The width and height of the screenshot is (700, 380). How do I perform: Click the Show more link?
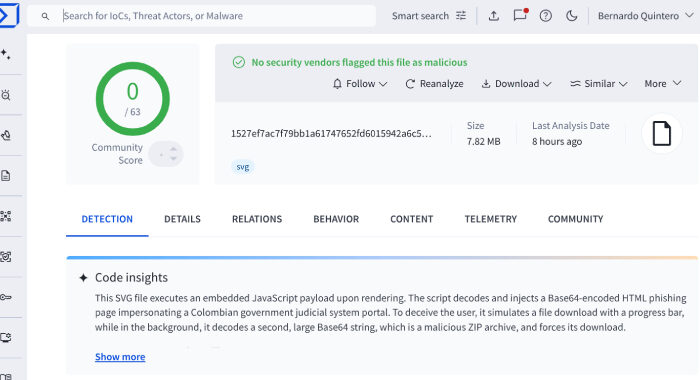pyautogui.click(x=120, y=357)
